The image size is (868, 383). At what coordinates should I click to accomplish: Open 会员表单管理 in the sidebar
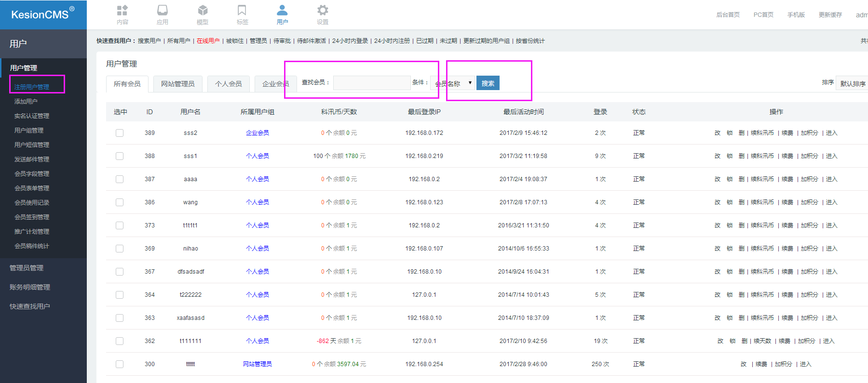(x=32, y=188)
